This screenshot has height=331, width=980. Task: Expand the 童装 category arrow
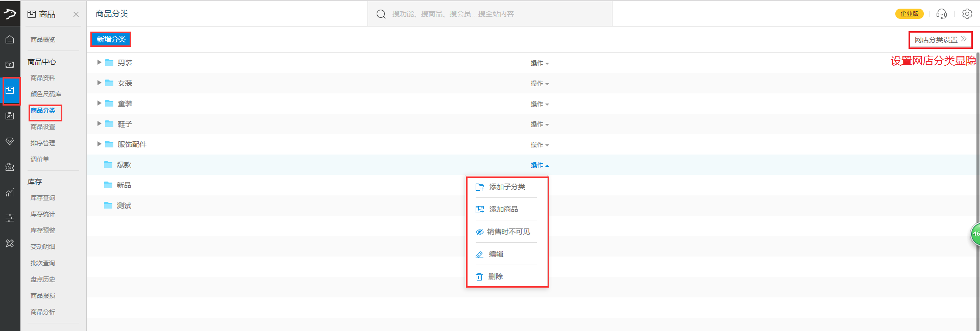click(99, 103)
